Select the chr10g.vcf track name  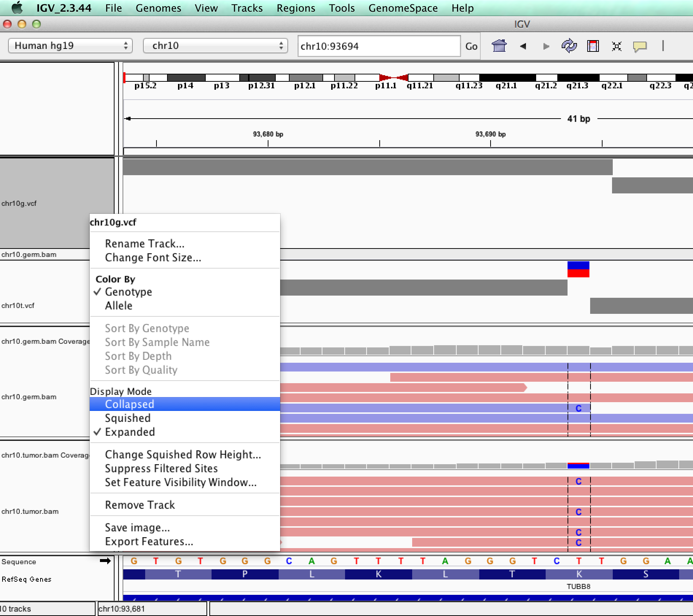pyautogui.click(x=19, y=203)
